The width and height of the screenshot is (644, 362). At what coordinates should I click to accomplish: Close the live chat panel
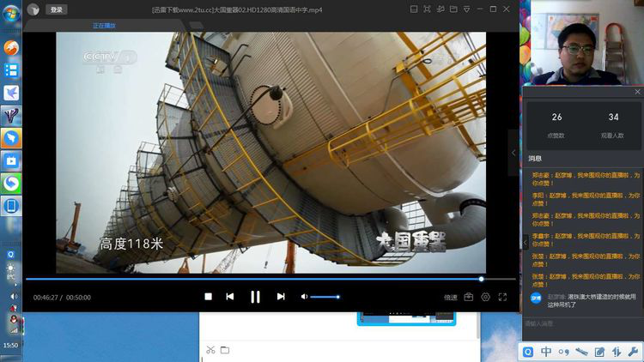pyautogui.click(x=637, y=92)
